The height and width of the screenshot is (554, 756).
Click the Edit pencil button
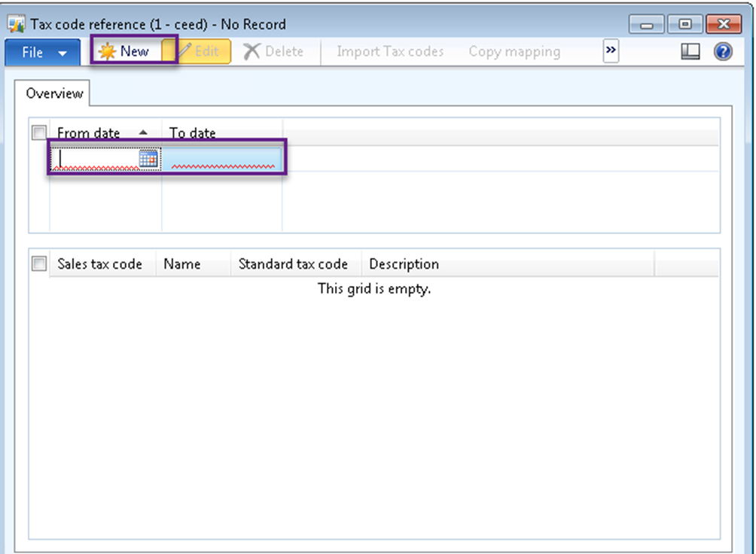point(198,51)
